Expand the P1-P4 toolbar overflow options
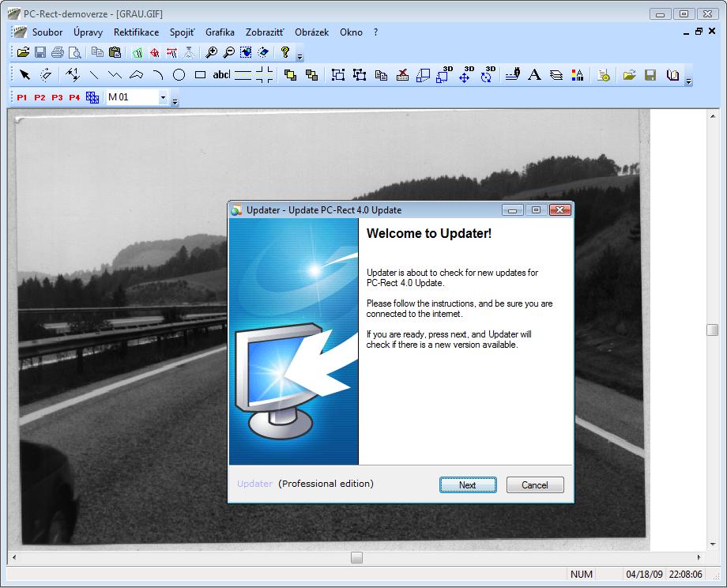 (x=175, y=102)
